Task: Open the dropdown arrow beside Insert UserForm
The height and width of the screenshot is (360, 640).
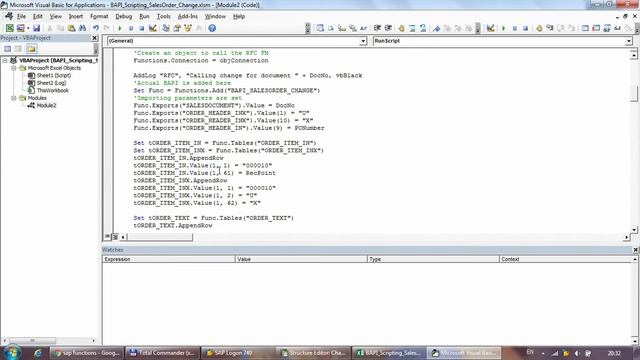Action: pos(28,28)
